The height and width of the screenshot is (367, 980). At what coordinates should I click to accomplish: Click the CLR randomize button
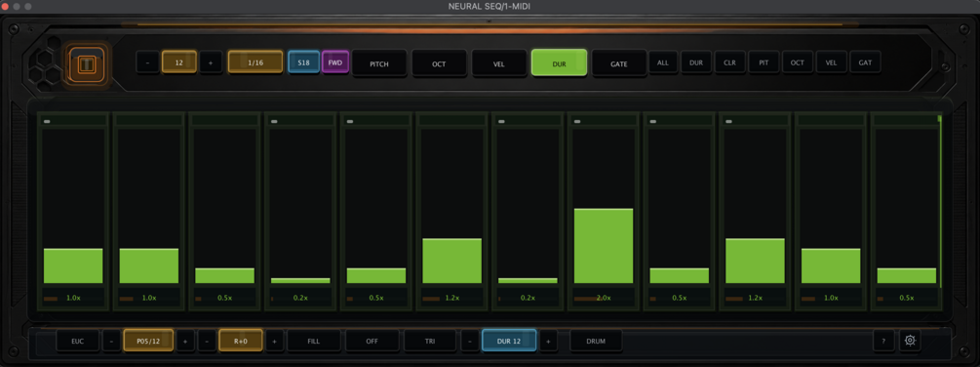point(730,62)
